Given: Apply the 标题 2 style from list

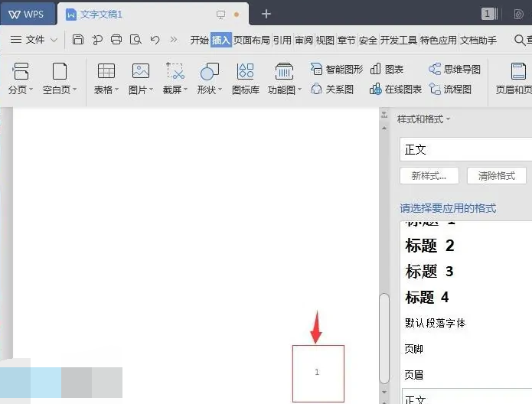Looking at the screenshot, I should coord(429,246).
